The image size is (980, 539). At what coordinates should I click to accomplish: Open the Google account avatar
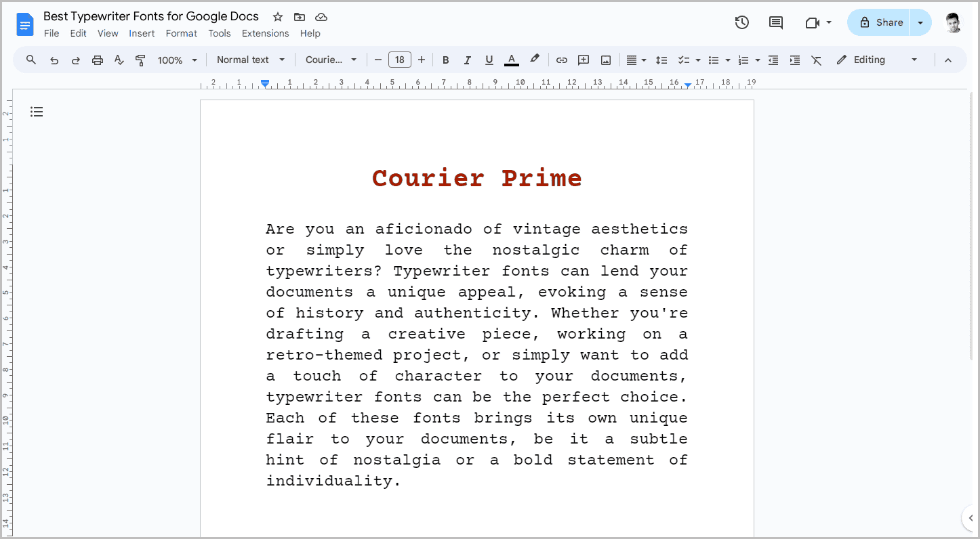click(953, 22)
